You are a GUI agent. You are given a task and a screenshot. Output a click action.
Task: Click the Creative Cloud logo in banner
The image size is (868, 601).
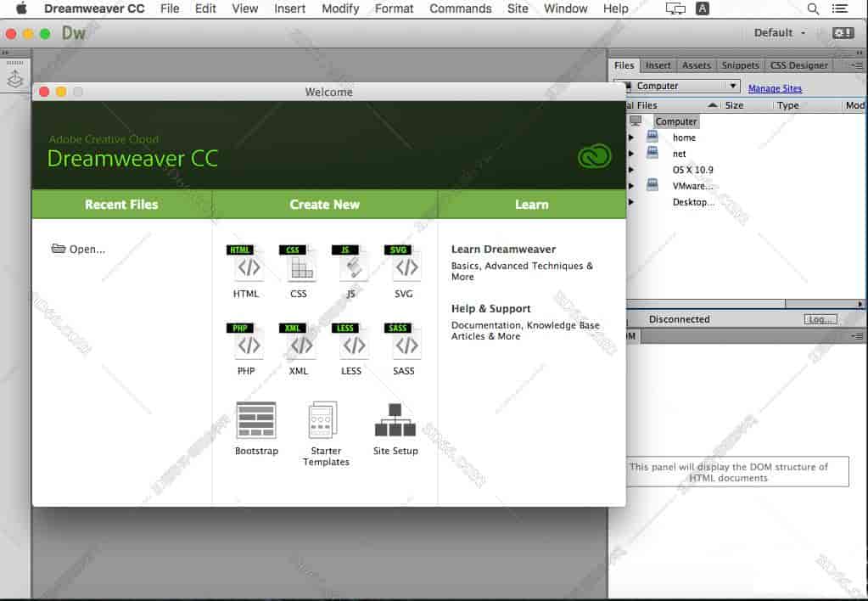pos(594,156)
